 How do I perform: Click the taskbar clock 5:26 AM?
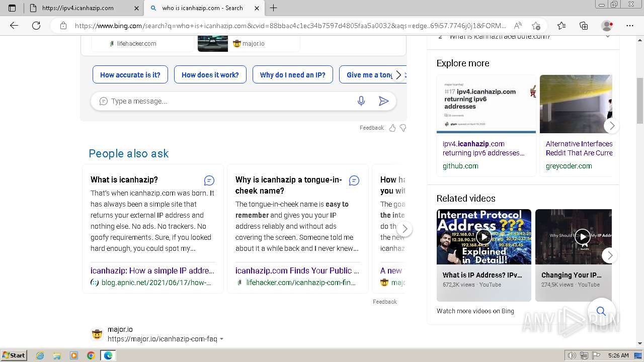pyautogui.click(x=618, y=355)
